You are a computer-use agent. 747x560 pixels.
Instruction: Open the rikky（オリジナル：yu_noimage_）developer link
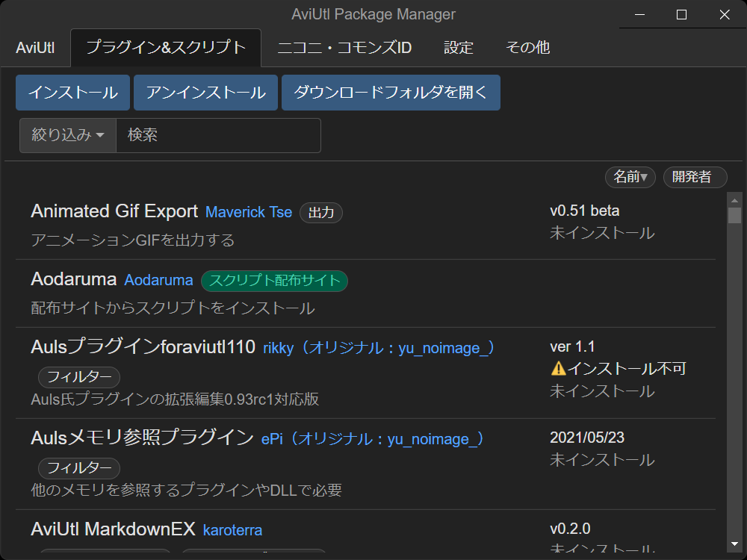[x=379, y=348]
